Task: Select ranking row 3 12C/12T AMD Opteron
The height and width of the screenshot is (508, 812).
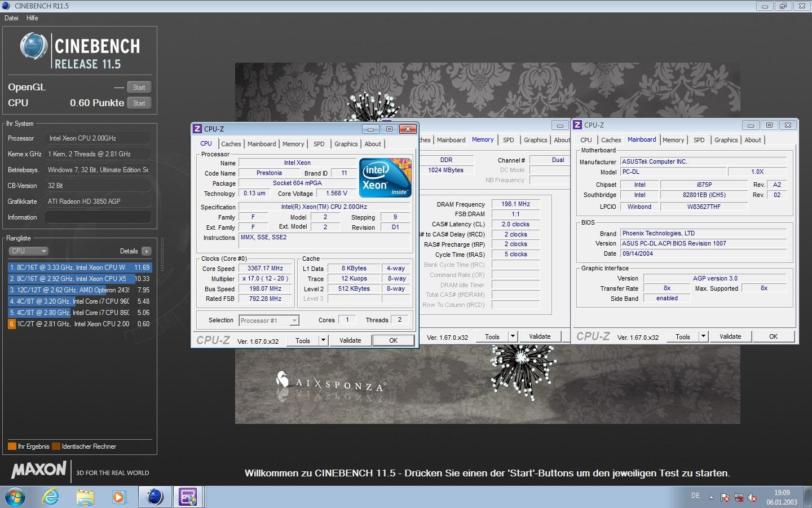Action: (80, 290)
